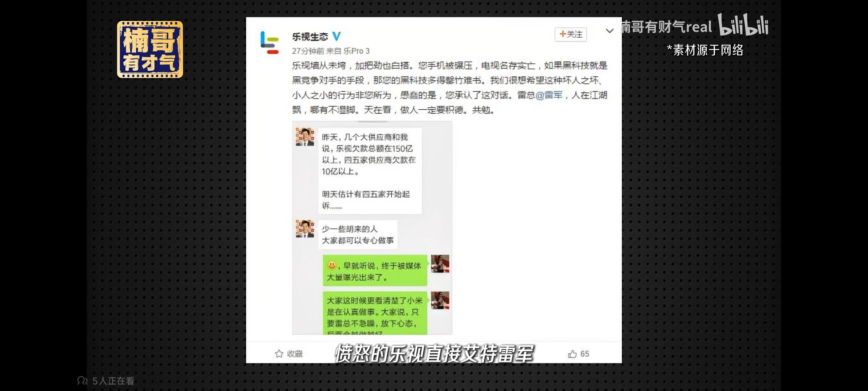This screenshot has height=391, width=868.
Task: Click the 楠哥有才气 channel logo badge
Action: click(150, 50)
